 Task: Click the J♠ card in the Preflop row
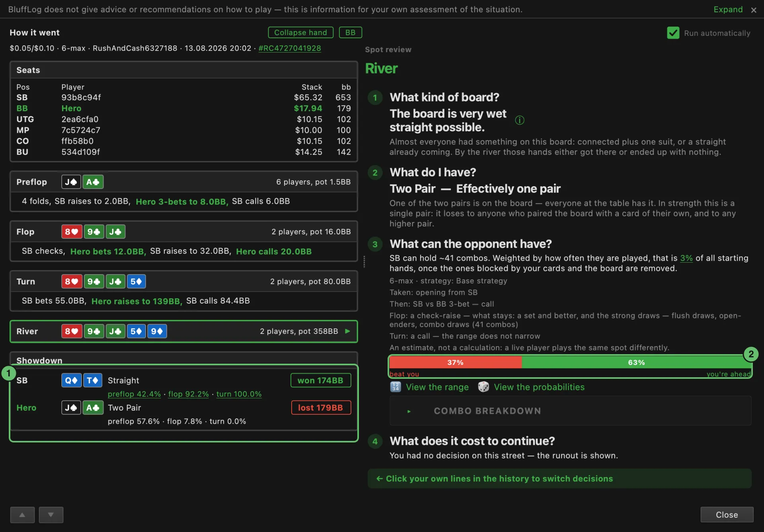(71, 182)
